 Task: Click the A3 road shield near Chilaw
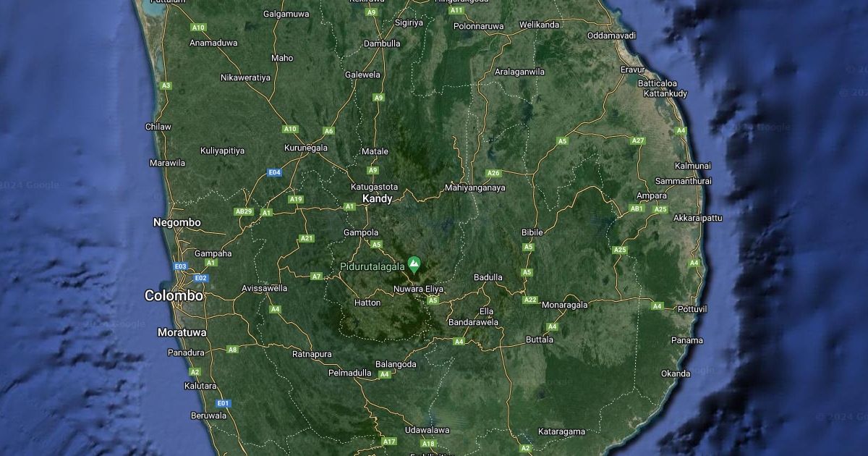point(166,85)
